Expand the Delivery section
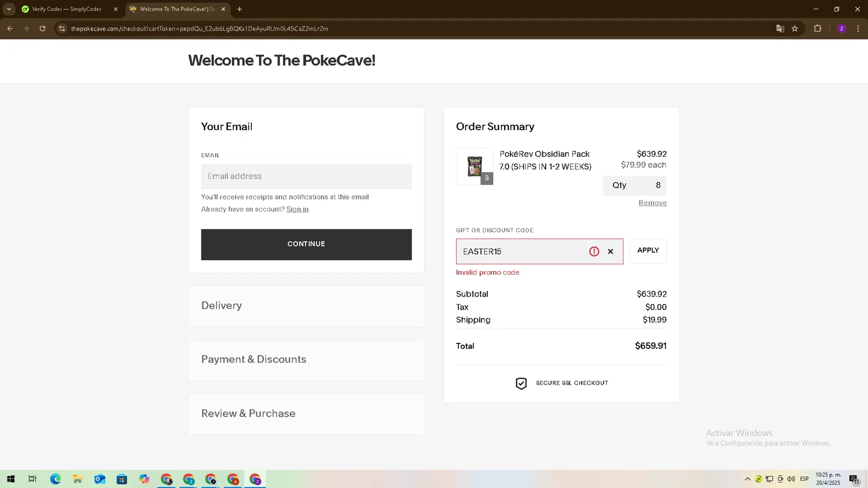Image resolution: width=868 pixels, height=488 pixels. 306,306
